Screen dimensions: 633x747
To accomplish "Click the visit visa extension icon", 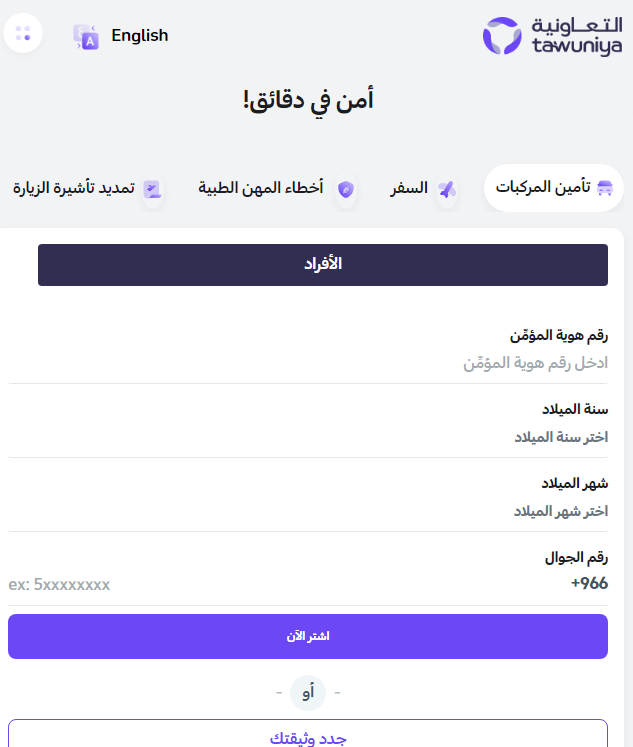I will (151, 189).
